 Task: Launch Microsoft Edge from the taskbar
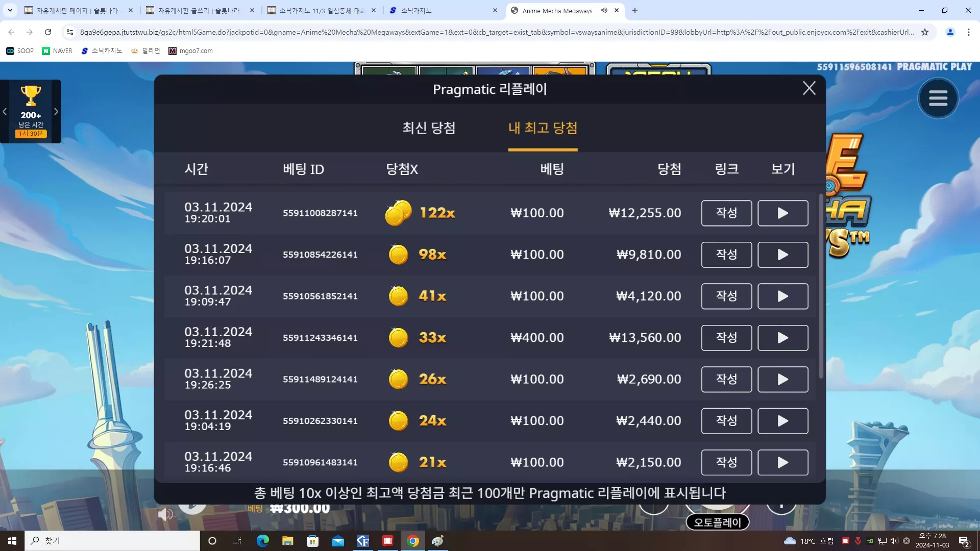(262, 541)
